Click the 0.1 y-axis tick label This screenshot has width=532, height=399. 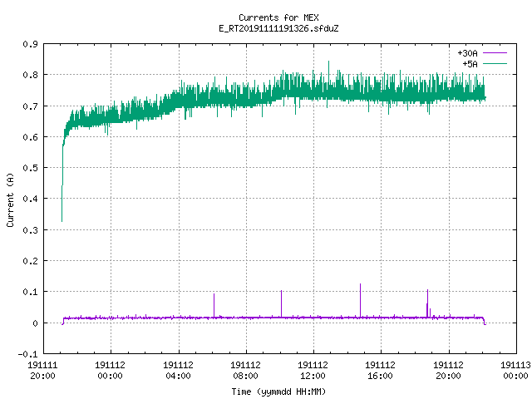[31, 292]
